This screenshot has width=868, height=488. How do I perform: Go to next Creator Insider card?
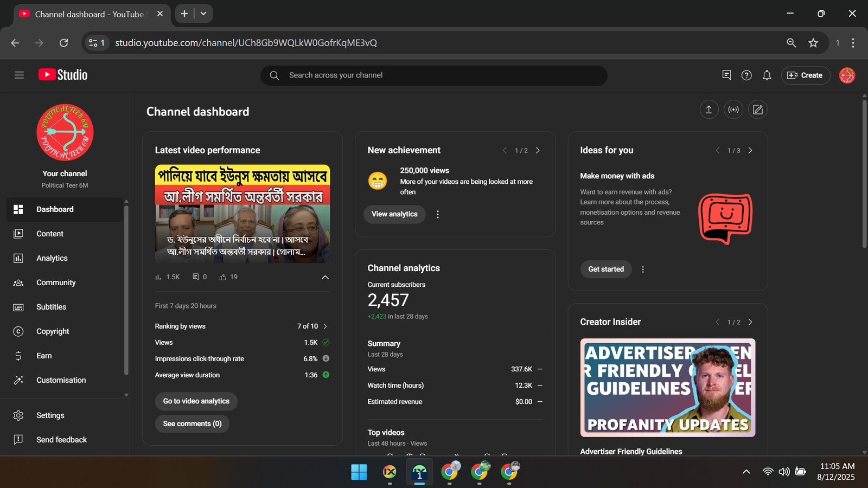click(750, 322)
